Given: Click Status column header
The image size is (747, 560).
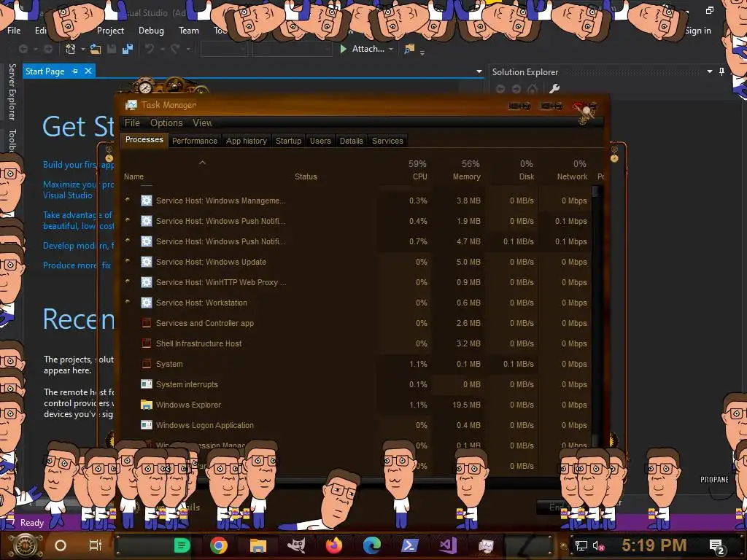Looking at the screenshot, I should click(x=306, y=176).
